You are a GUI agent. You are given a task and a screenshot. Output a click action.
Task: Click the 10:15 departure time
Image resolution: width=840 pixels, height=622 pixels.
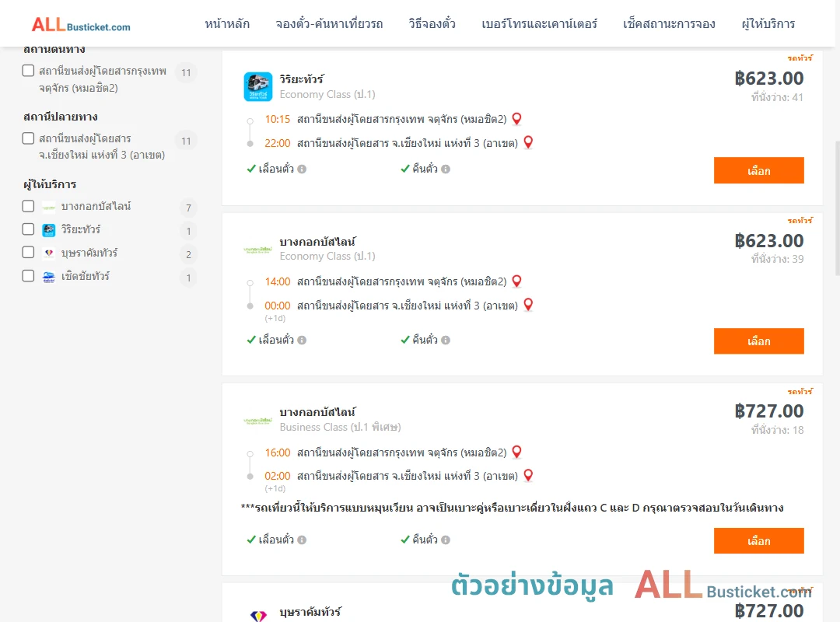click(278, 119)
